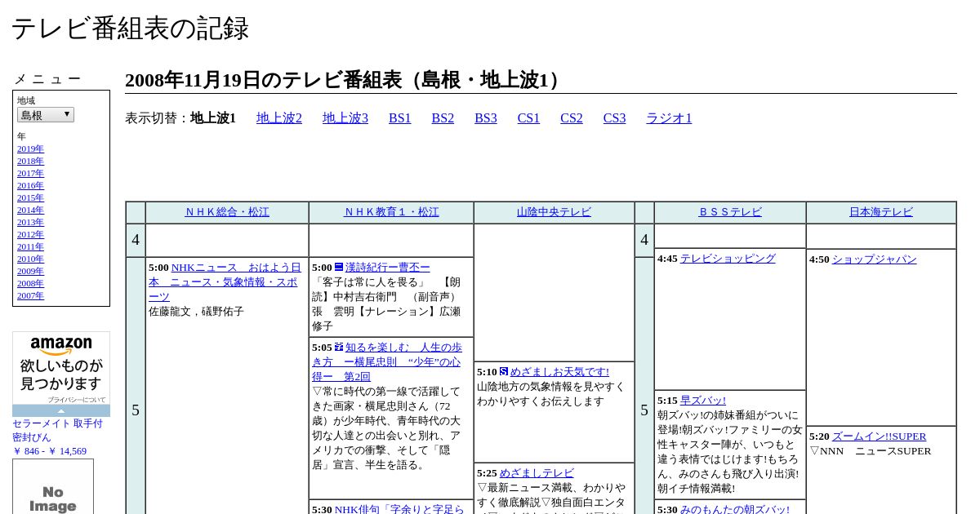Open the みのもんたの朝ズバッ! program

735,510
